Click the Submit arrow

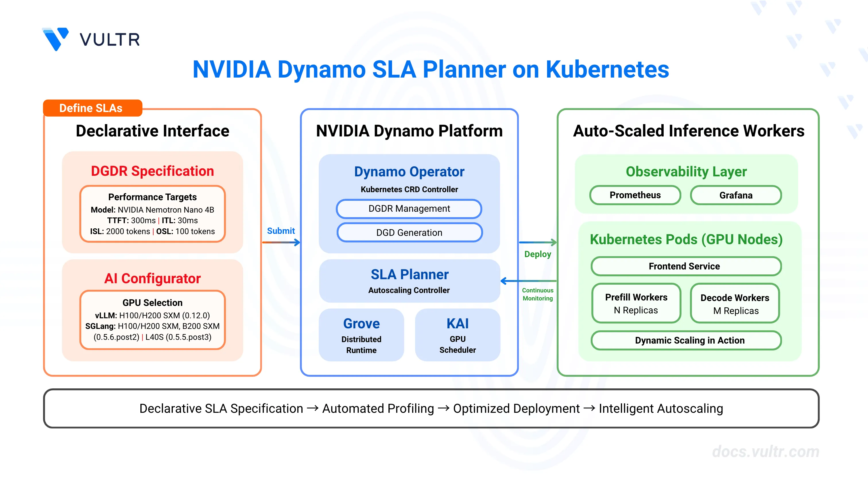click(x=281, y=242)
